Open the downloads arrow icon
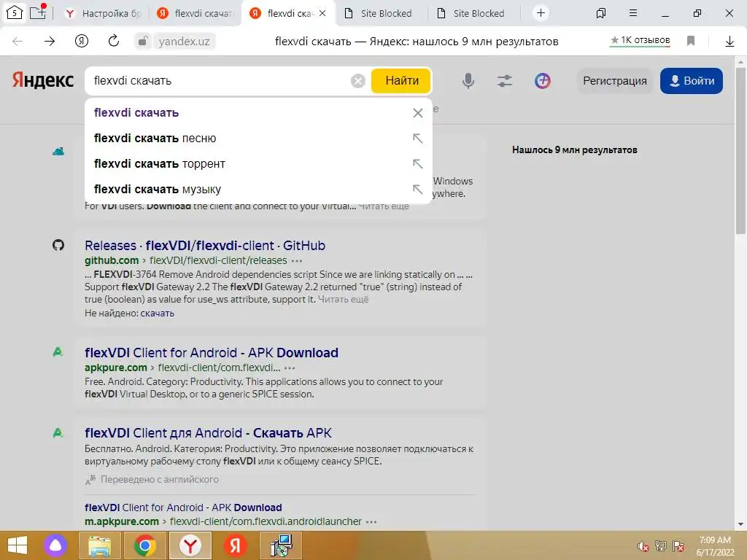 coord(729,42)
